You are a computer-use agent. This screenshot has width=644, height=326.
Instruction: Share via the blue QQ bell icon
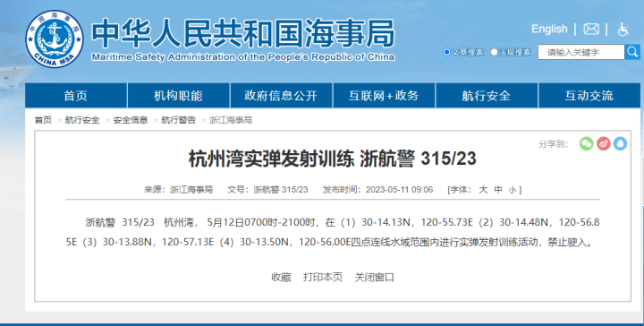(x=620, y=143)
